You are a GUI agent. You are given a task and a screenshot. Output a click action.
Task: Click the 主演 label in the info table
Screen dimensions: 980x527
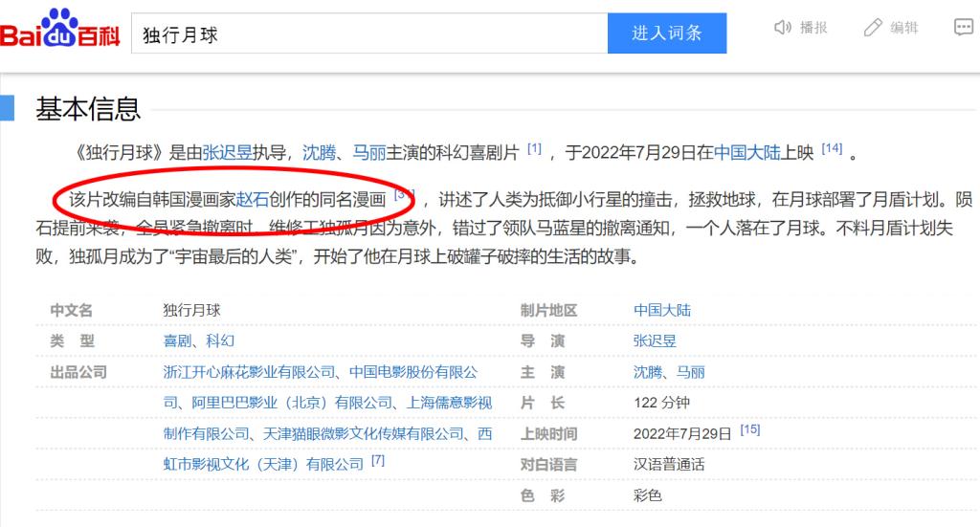(543, 372)
